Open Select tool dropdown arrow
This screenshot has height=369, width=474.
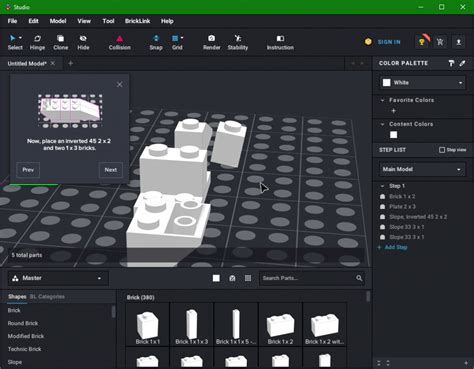[20, 38]
